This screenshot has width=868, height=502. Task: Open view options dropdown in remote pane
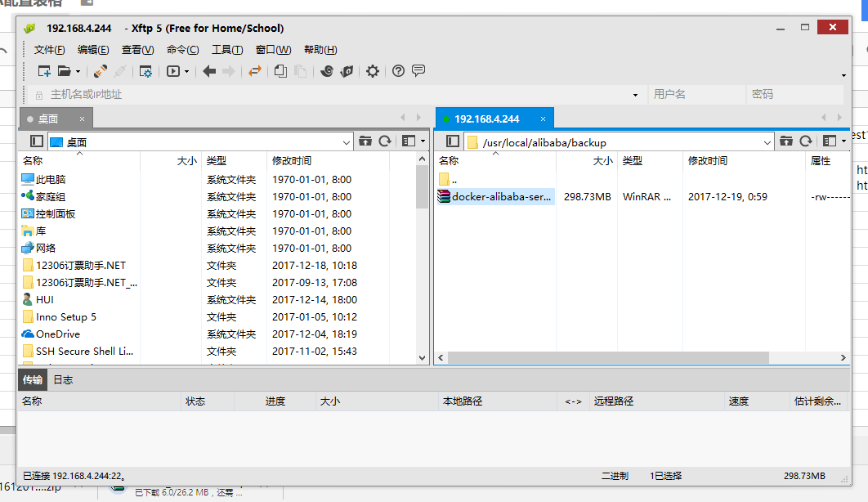click(843, 141)
